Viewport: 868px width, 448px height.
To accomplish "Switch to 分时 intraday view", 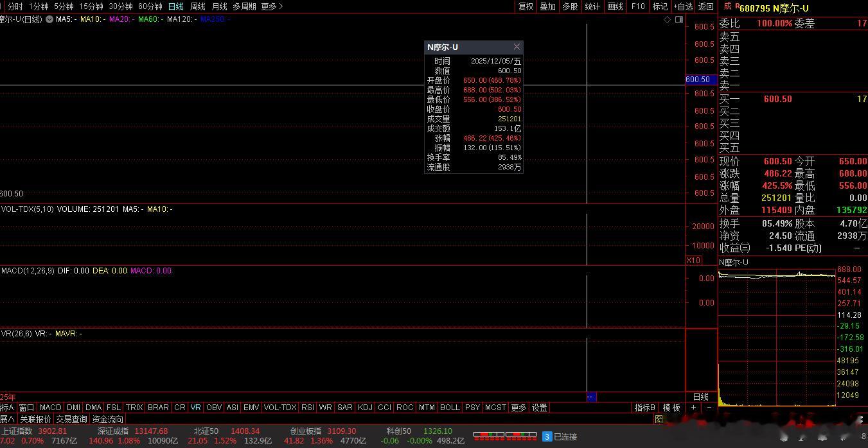I will (15, 6).
